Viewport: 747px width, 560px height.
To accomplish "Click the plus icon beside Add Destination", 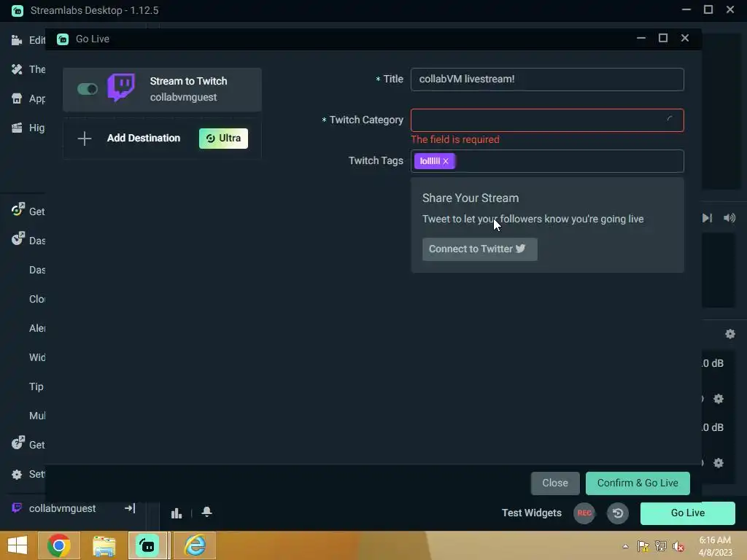I will point(85,139).
